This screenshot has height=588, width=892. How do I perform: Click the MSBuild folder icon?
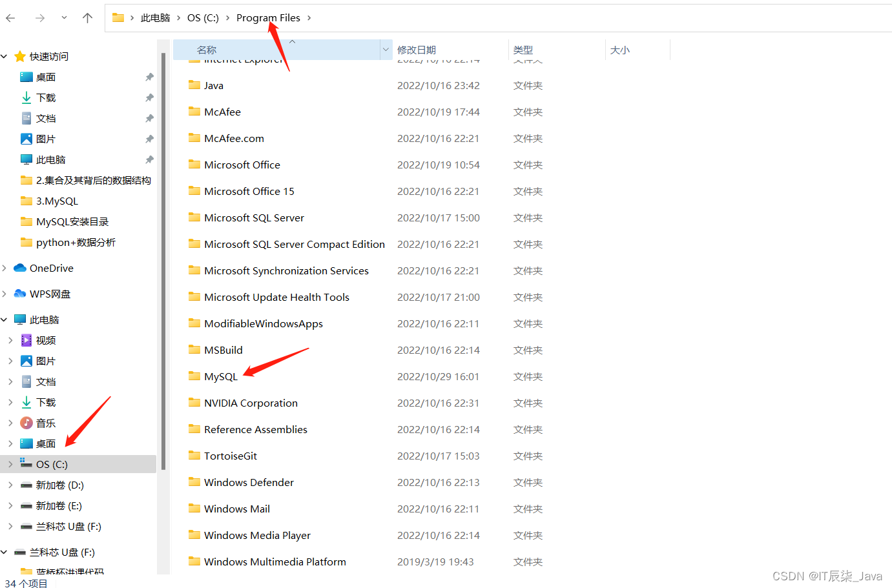pos(194,349)
